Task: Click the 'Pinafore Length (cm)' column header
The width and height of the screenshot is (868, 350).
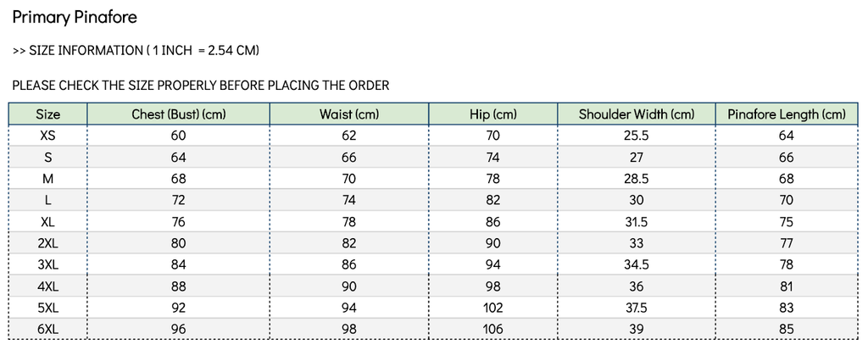Action: pos(786,114)
